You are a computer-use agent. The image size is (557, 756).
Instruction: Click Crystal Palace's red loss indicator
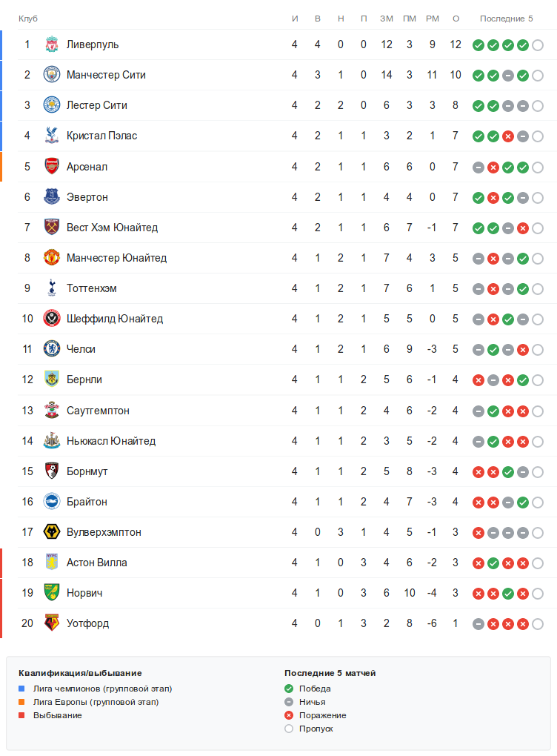coord(508,136)
